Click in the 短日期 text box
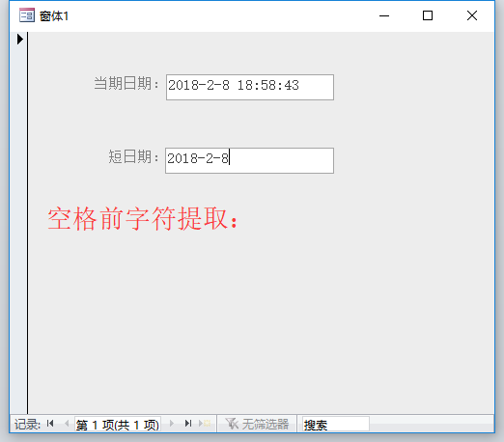 point(249,160)
